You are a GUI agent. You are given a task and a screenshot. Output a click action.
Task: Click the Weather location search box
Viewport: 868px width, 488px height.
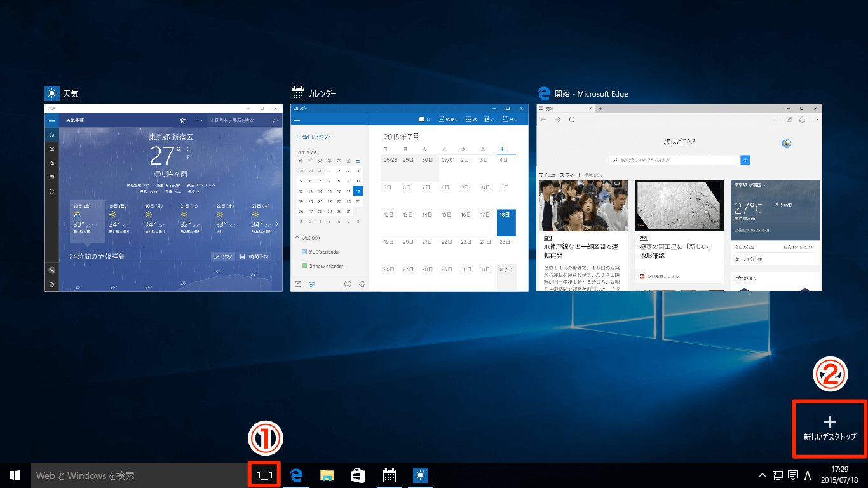pyautogui.click(x=245, y=120)
